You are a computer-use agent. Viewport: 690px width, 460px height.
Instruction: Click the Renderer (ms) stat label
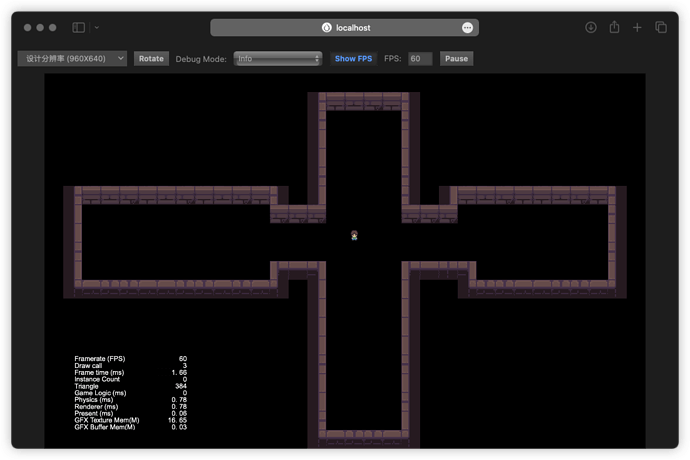96,406
